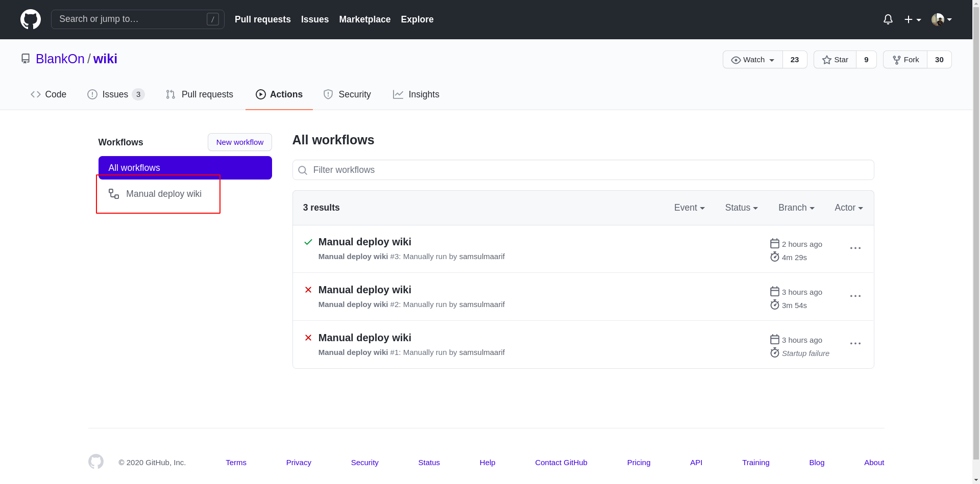This screenshot has height=484, width=980.
Task: Open the plus create-new menu
Action: click(913, 19)
